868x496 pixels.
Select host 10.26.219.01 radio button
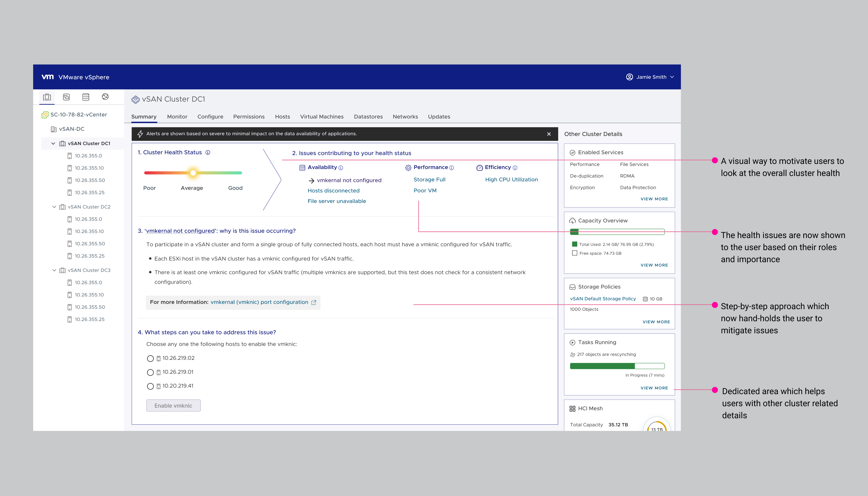click(150, 372)
